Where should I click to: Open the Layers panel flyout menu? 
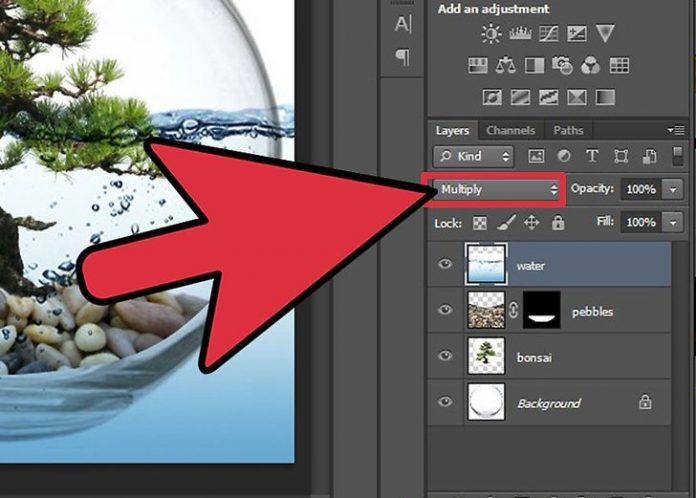tap(677, 130)
